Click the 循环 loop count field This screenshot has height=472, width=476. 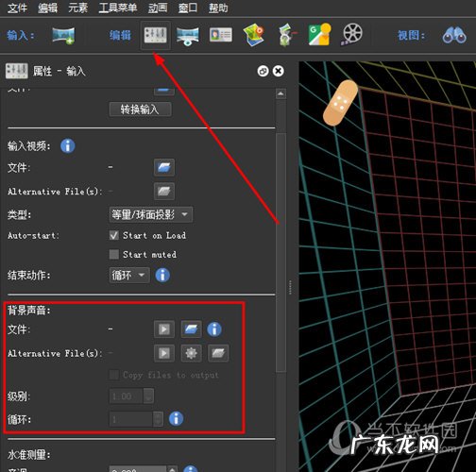(x=131, y=419)
